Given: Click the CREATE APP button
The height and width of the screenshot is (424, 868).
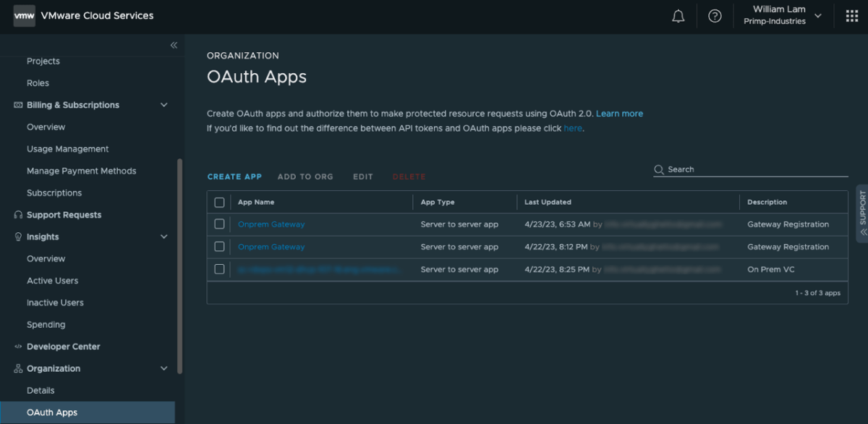Looking at the screenshot, I should tap(234, 177).
